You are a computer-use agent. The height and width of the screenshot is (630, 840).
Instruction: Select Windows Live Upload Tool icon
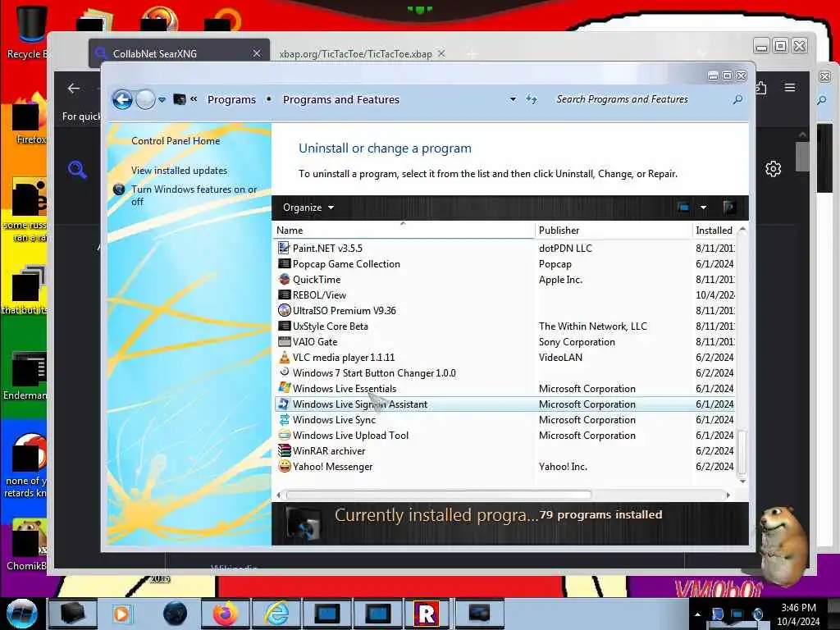284,435
